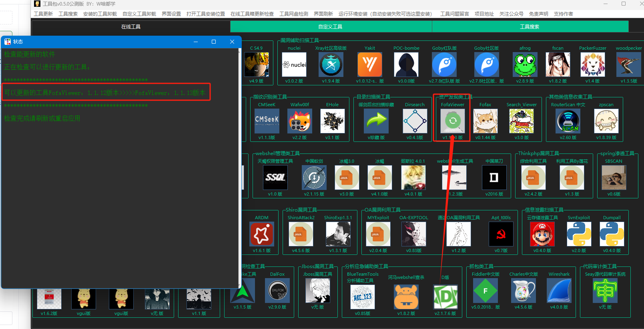Switch to 自定义工具 tab

tap(331, 27)
